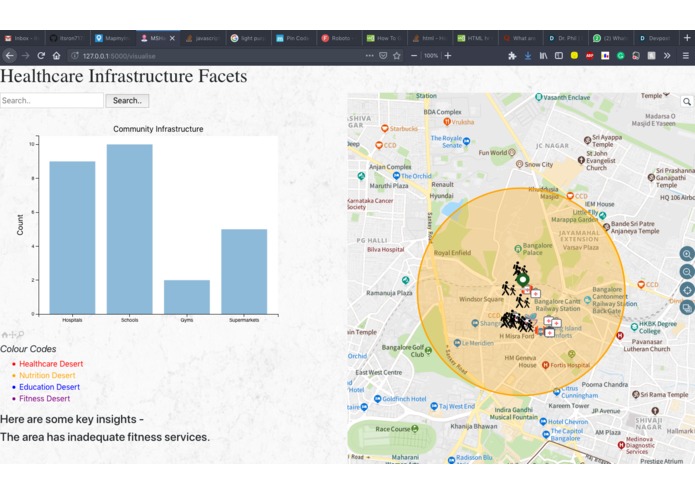
Task: Click the map layers control
Action: (x=687, y=307)
